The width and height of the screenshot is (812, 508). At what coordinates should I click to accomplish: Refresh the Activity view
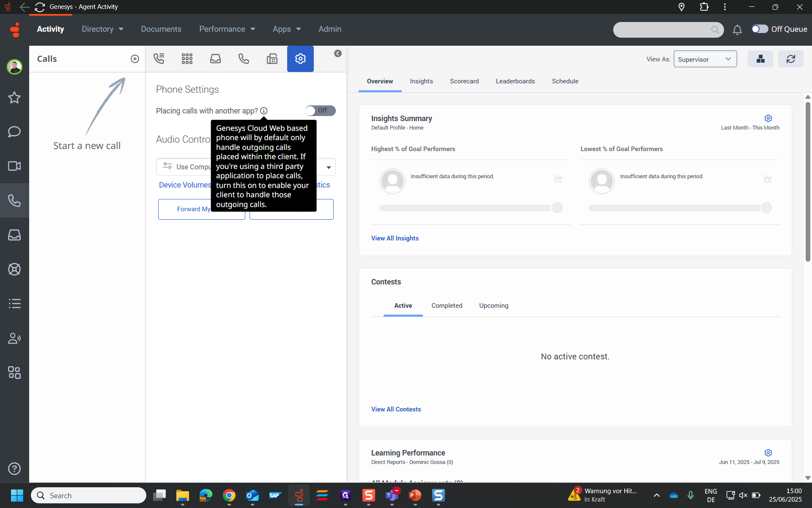pos(791,59)
